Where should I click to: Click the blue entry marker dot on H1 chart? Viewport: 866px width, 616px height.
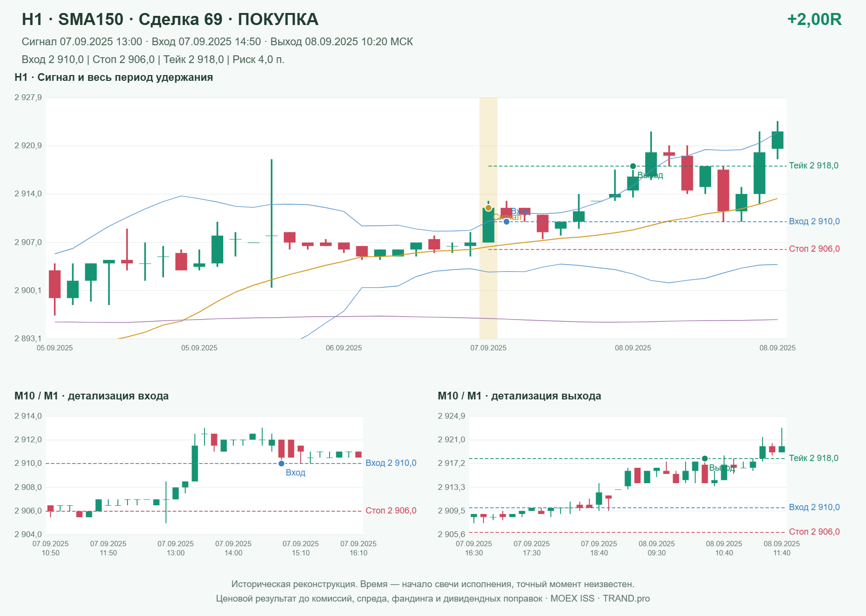click(506, 221)
